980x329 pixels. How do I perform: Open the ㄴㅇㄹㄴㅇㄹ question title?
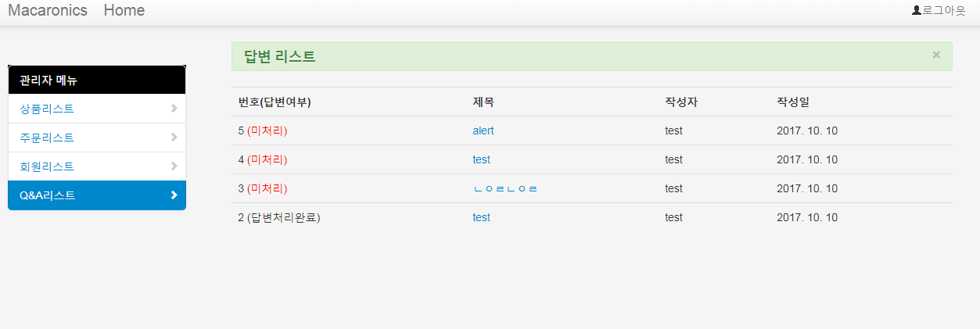click(x=505, y=188)
